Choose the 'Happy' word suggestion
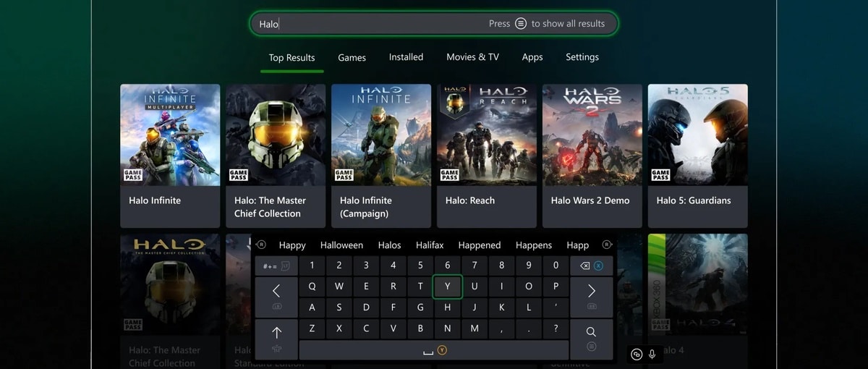Viewport: 868px width, 369px height. click(292, 245)
